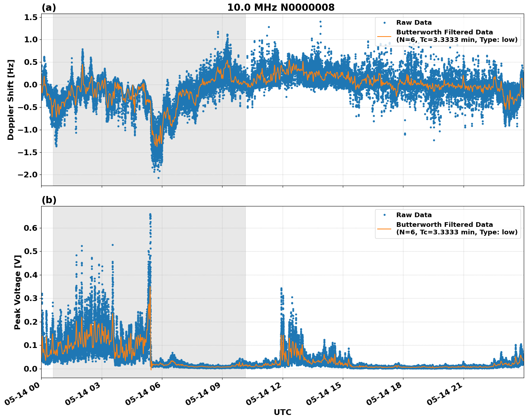This screenshot has height=420, width=527.
Task: Expand the plot title 10.0 MHz N0000008
Action: 280,6
